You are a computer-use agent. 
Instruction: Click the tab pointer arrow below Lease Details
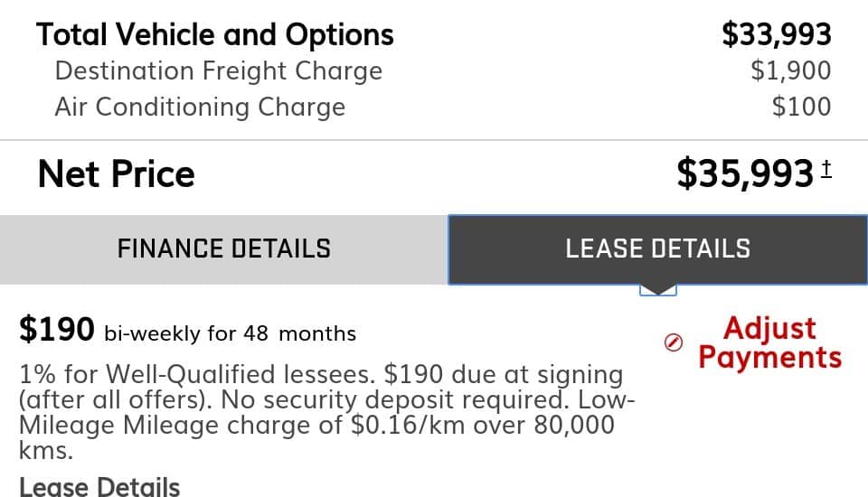pyautogui.click(x=658, y=290)
